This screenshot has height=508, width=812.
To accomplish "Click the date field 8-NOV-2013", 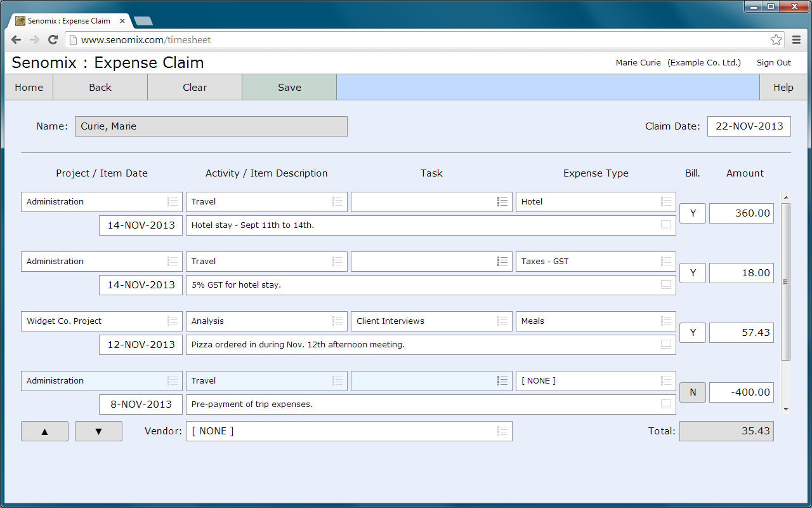I will pyautogui.click(x=141, y=404).
